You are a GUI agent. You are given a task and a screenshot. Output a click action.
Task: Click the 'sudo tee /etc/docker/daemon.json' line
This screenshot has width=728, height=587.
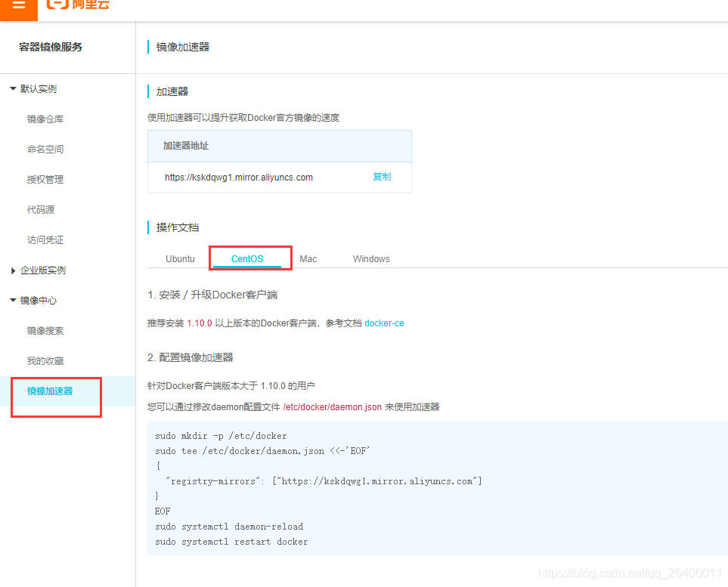tap(262, 451)
